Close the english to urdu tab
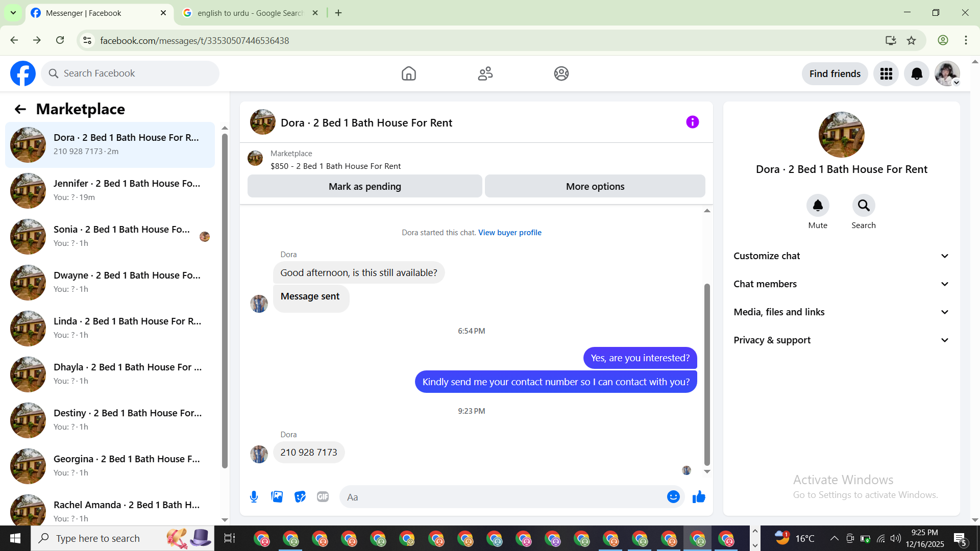 pyautogui.click(x=315, y=13)
